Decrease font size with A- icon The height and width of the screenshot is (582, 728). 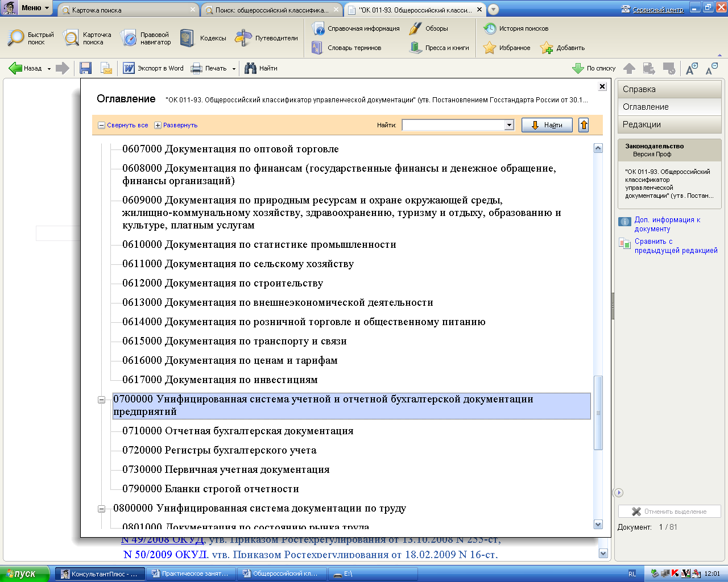click(712, 69)
